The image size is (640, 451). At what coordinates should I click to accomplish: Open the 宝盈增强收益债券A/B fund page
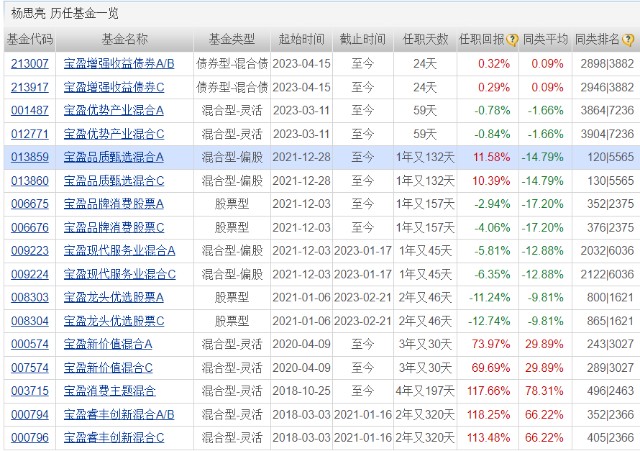point(119,64)
